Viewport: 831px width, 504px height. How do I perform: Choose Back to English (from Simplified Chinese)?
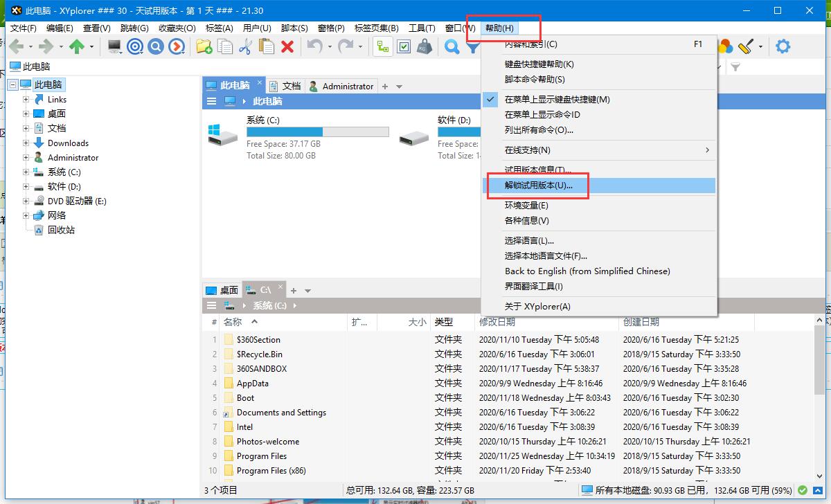tap(600, 271)
